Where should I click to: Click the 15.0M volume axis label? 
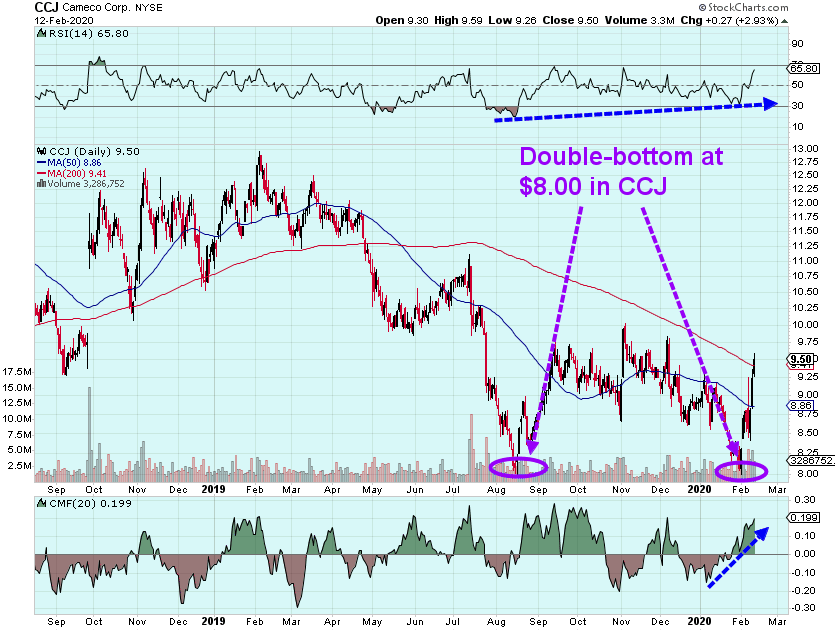[17, 388]
